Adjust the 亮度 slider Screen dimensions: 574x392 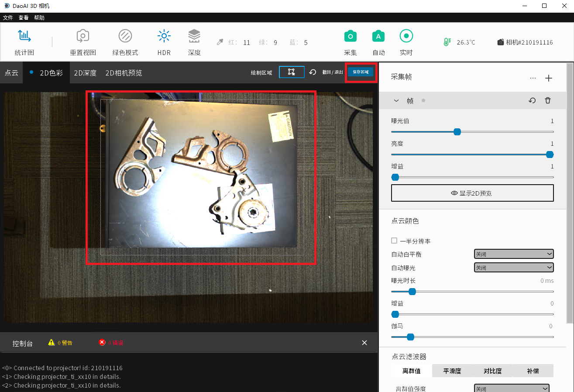point(472,154)
